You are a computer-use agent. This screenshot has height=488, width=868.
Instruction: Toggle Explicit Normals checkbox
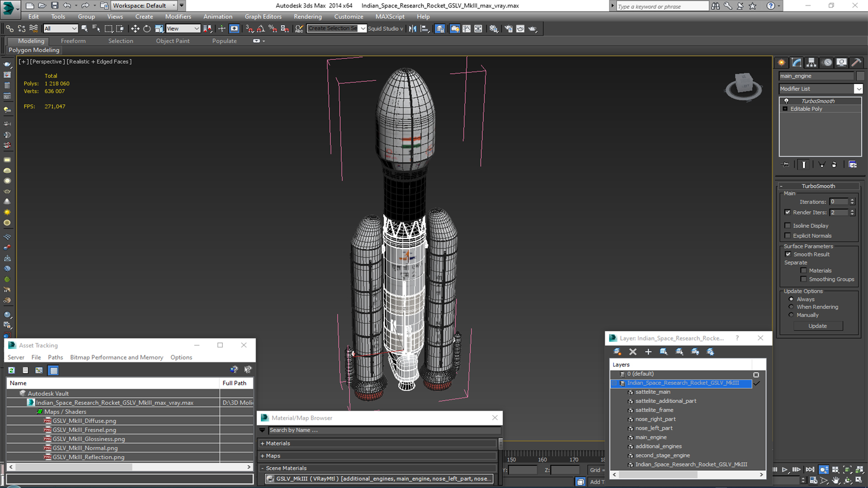click(x=788, y=235)
